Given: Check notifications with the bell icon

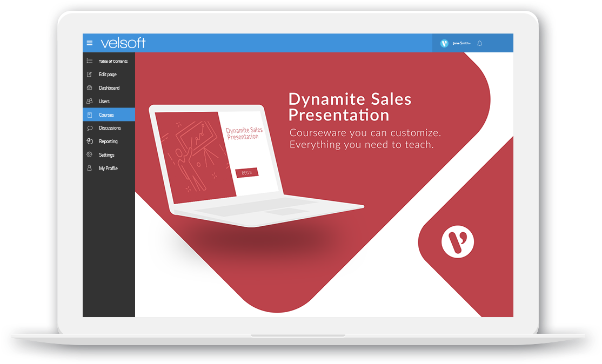Looking at the screenshot, I should (x=479, y=43).
